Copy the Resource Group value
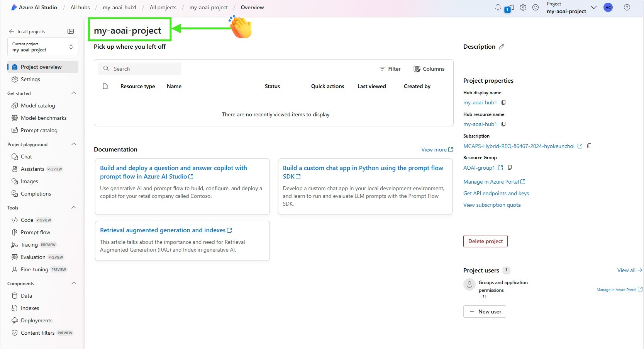This screenshot has width=644, height=349. (x=510, y=167)
